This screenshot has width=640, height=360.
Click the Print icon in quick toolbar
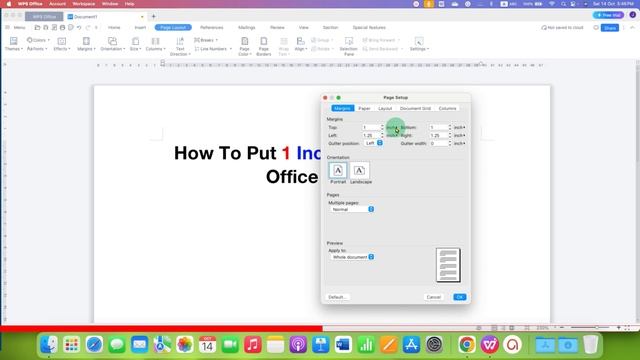click(x=62, y=27)
